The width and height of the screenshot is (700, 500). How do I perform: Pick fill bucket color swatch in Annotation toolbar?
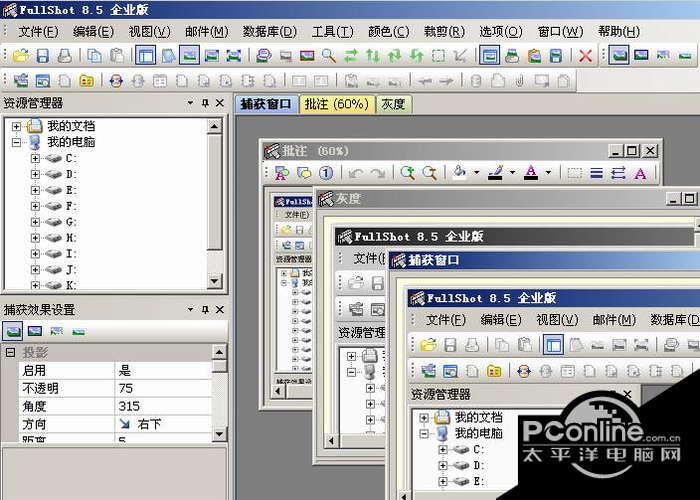click(x=460, y=173)
